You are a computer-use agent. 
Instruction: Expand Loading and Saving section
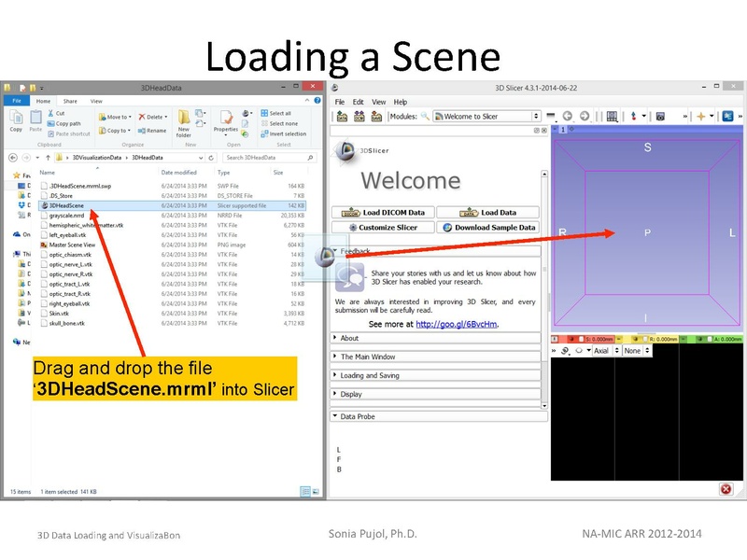pyautogui.click(x=436, y=375)
